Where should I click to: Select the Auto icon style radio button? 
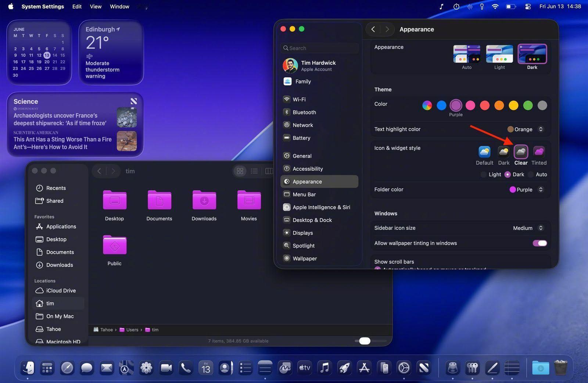pyautogui.click(x=531, y=175)
